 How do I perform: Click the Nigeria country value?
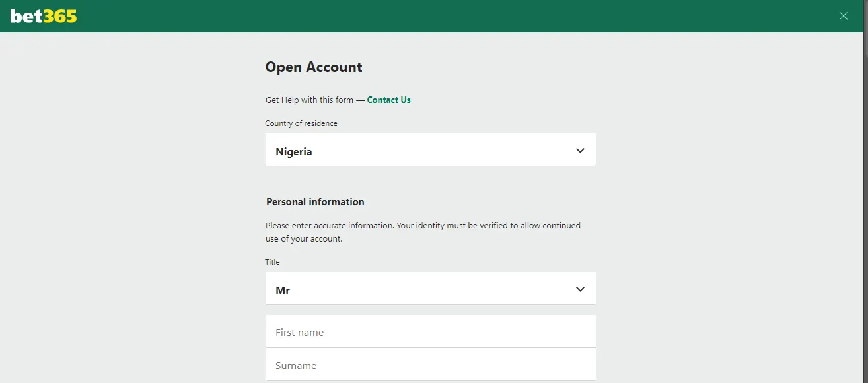(x=293, y=151)
